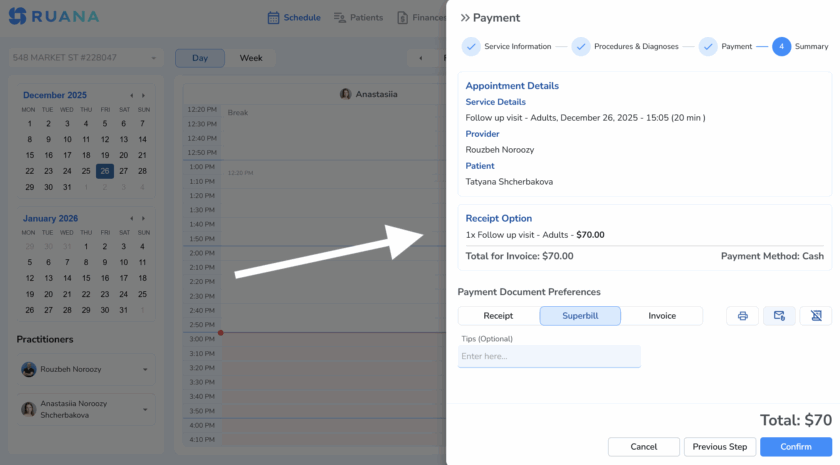Screen dimensions: 840x465
Task: Click the Appointment Details heading
Action: coord(512,86)
